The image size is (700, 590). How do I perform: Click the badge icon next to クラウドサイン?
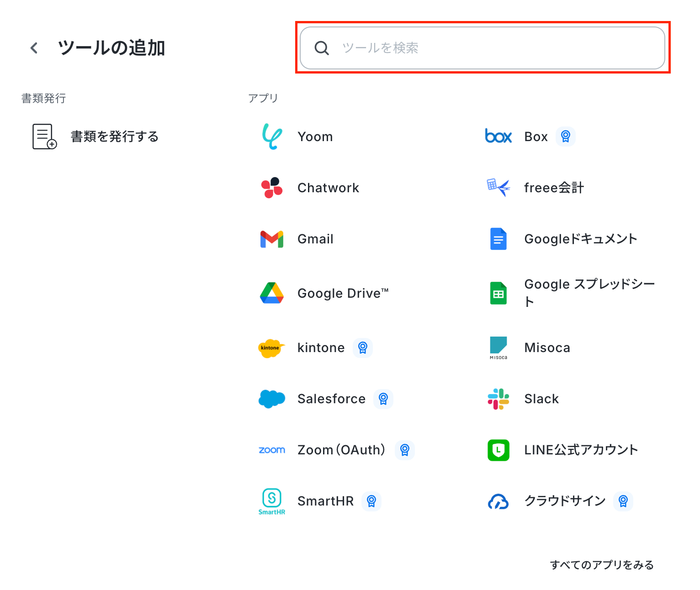click(x=623, y=501)
